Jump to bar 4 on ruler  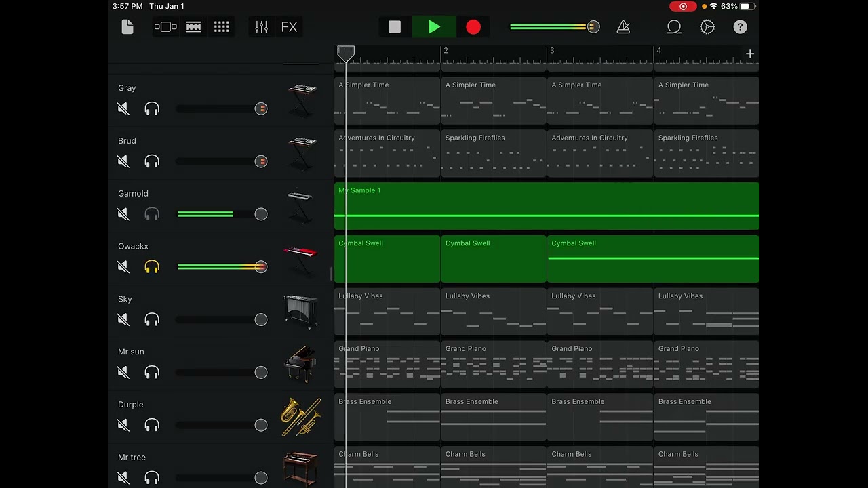658,51
